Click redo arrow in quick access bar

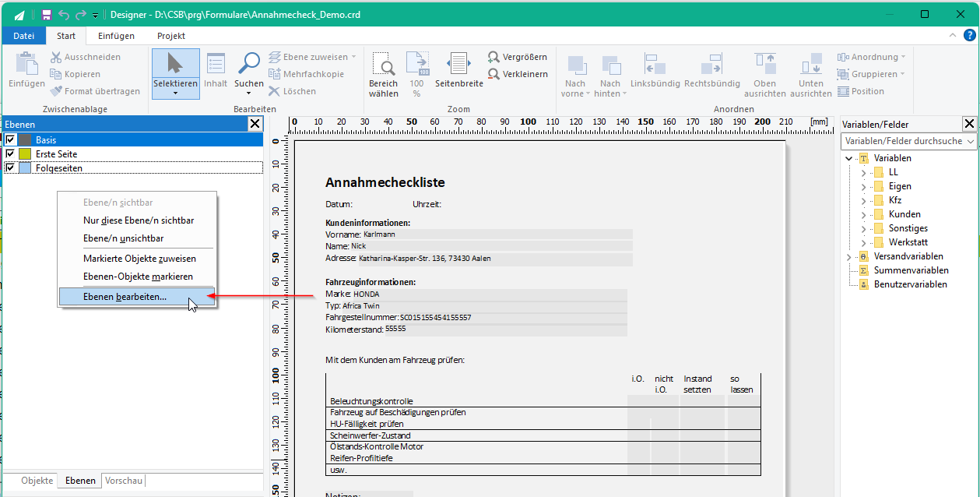[81, 15]
